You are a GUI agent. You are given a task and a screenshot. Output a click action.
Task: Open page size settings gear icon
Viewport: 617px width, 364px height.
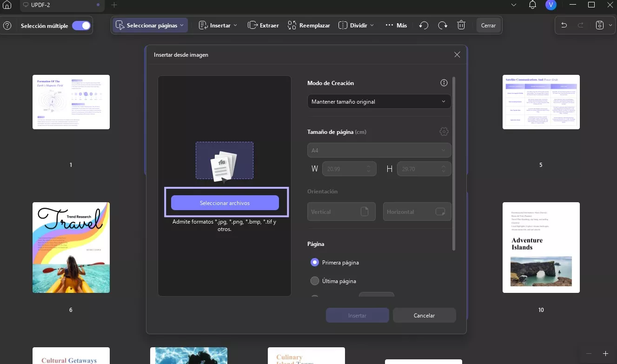pos(444,132)
